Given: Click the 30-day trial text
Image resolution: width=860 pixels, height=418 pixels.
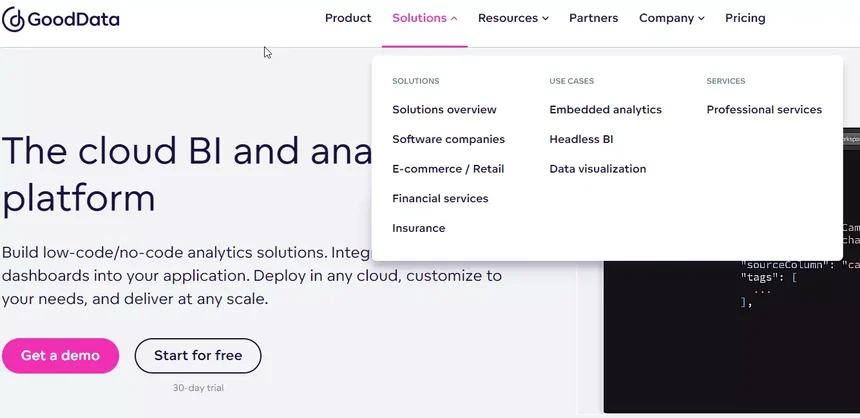Looking at the screenshot, I should pos(198,388).
